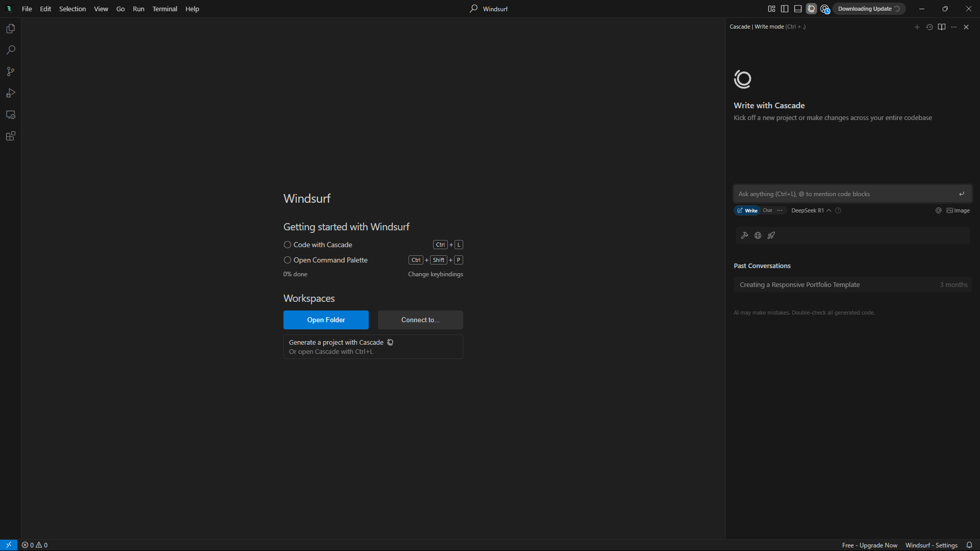
Task: Start a new Cascade conversation with plus icon
Action: [x=917, y=27]
